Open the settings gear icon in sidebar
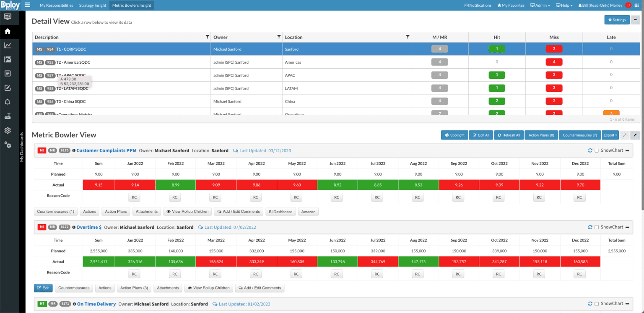Screen dimensions: 644x313 (x=8, y=130)
